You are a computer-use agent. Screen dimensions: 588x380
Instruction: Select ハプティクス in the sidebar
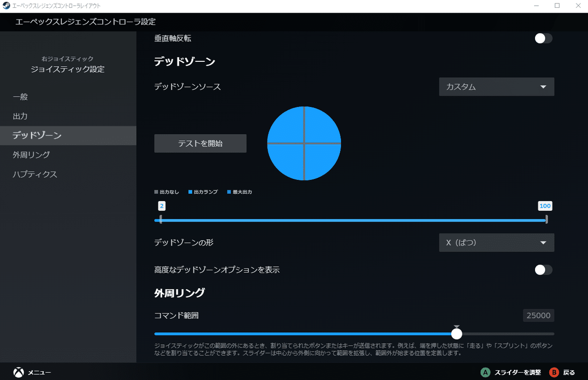click(x=68, y=174)
